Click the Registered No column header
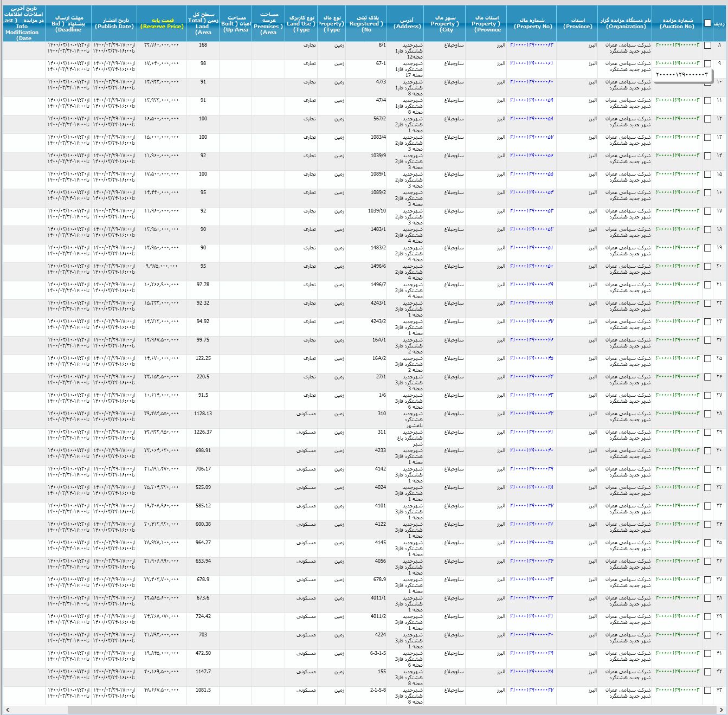This screenshot has width=728, height=715. coord(366,23)
